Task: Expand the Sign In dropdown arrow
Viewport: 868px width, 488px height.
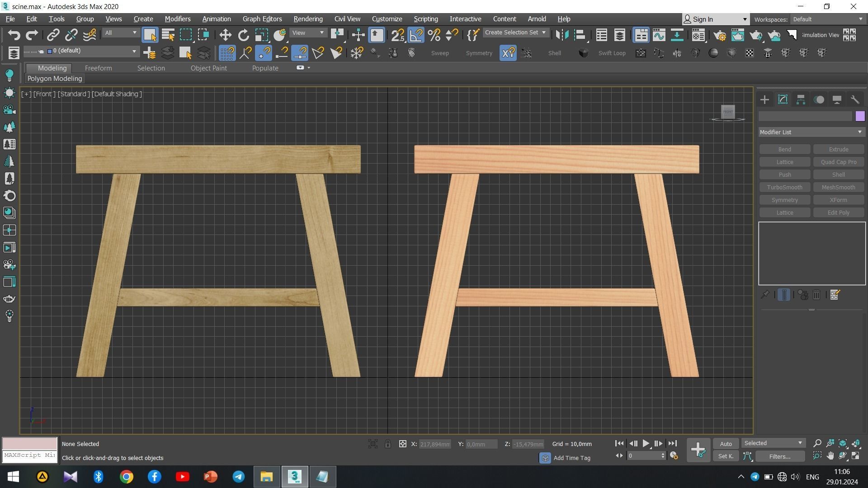Action: click(x=745, y=19)
